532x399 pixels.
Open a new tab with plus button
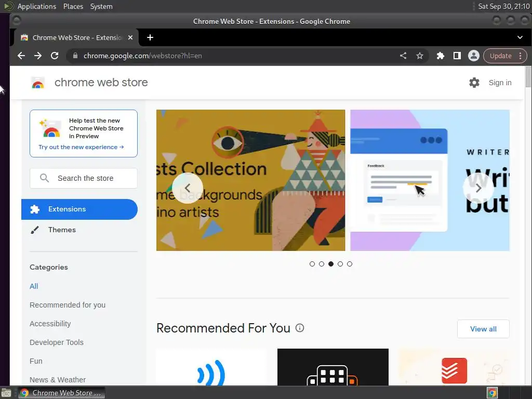(150, 37)
